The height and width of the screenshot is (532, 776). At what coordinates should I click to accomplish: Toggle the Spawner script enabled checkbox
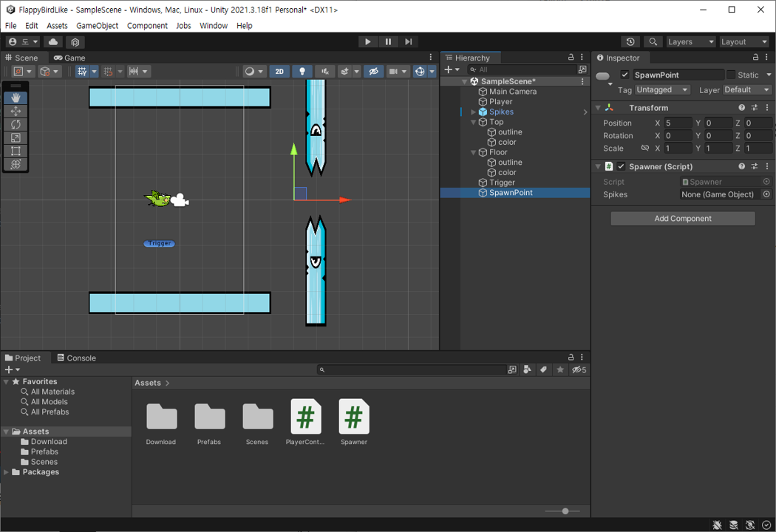pos(621,167)
